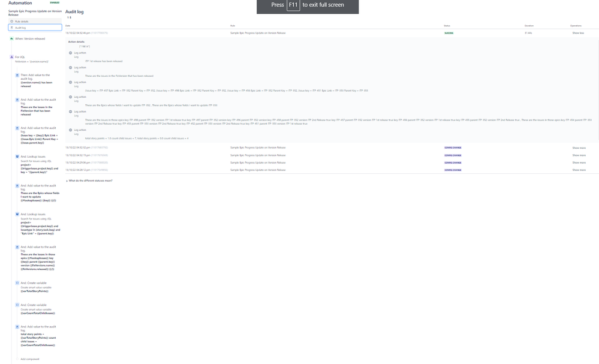Click Log action icon above 'Issue key = ITP-457' entry
Viewport: 599px width, 364px height.
coord(71,83)
